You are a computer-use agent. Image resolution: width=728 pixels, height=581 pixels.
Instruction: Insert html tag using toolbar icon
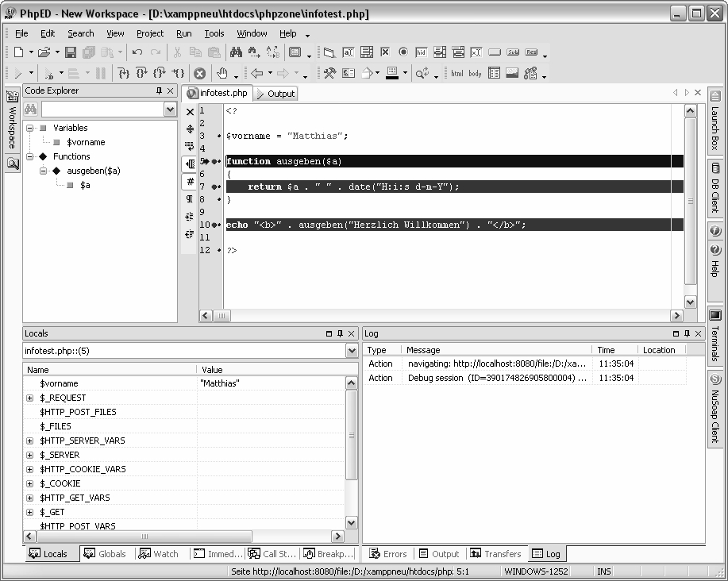click(456, 73)
